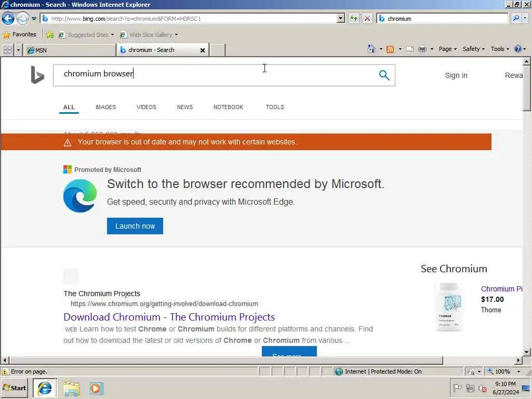Click the out of date browser warning banner
The width and height of the screenshot is (532, 399).
(246, 142)
